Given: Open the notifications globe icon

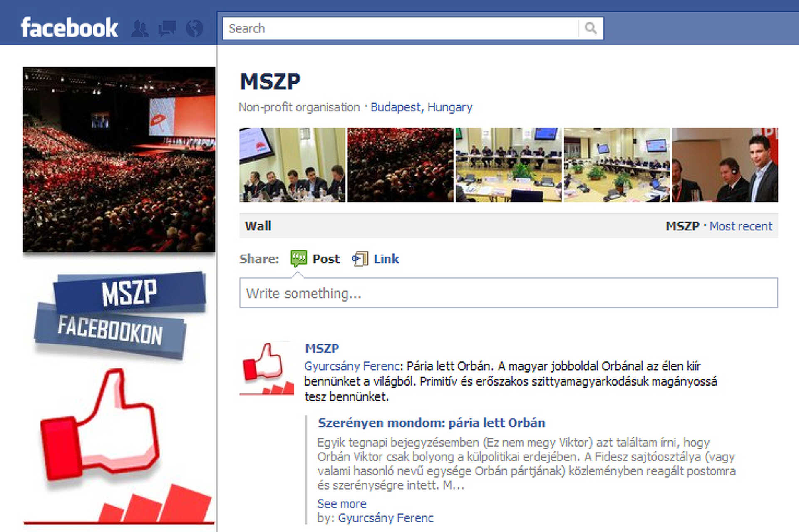Looking at the screenshot, I should click(x=194, y=28).
